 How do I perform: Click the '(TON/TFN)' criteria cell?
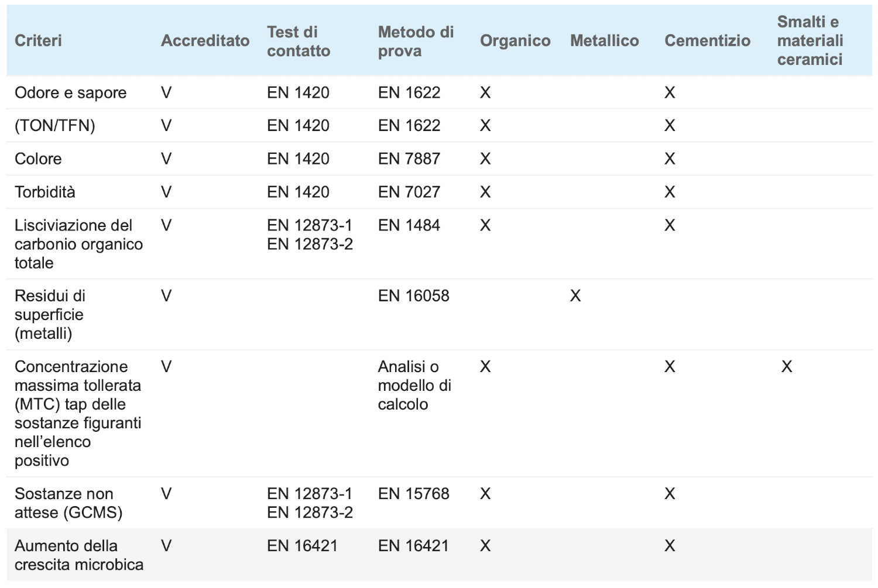(x=54, y=125)
